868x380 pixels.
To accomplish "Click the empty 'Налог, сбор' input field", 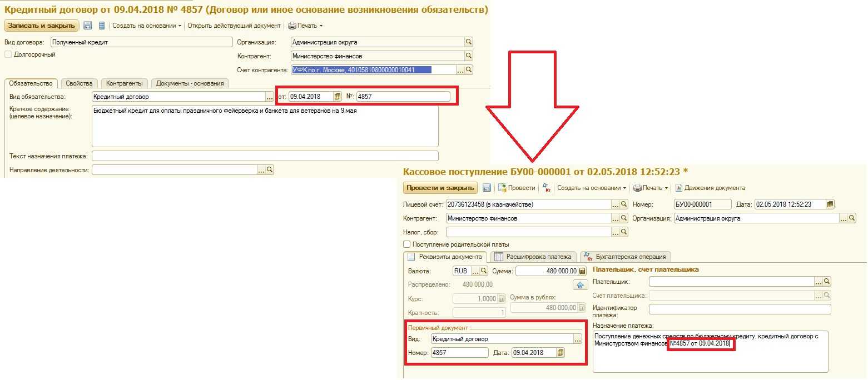I will tap(528, 232).
